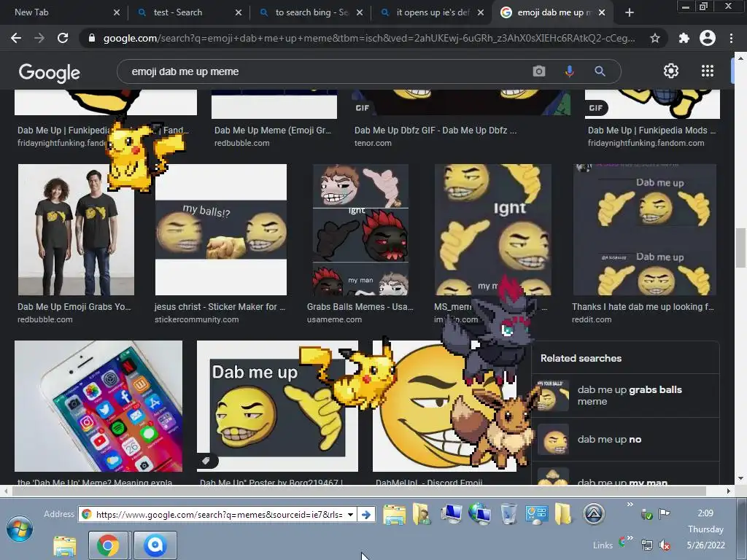Click the Go arrow beside Address toolbar
This screenshot has height=560, width=747.
366,514
